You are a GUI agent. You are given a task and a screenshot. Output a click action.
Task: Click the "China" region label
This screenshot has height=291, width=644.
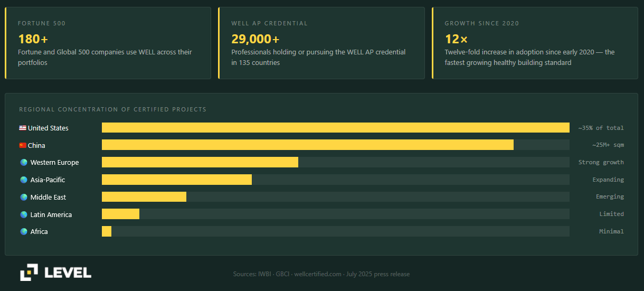click(36, 145)
